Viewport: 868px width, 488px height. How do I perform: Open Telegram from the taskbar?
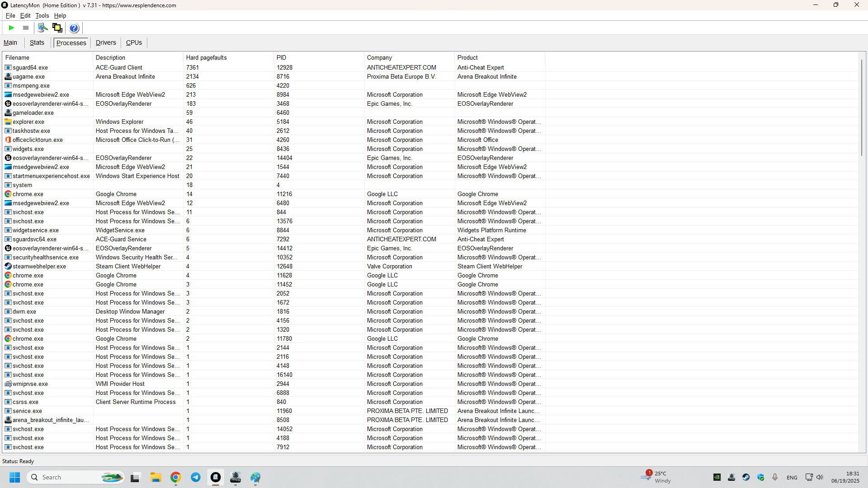(x=196, y=477)
